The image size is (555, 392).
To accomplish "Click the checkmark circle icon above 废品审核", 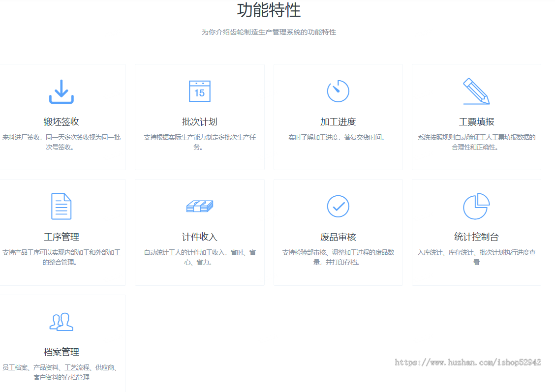I will pyautogui.click(x=338, y=206).
